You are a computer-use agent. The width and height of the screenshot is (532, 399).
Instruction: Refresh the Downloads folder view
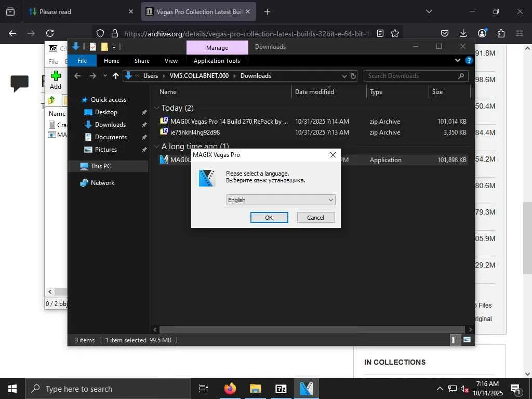tap(353, 76)
